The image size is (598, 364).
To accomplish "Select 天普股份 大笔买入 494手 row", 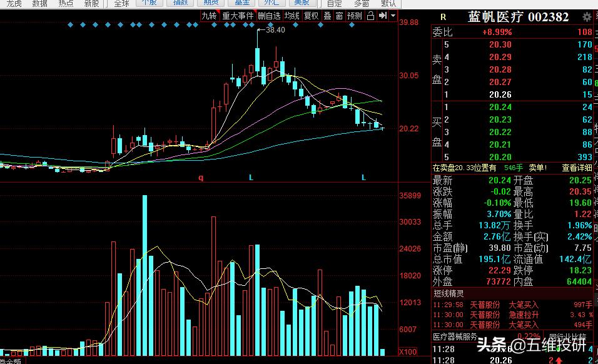I will [x=512, y=325].
